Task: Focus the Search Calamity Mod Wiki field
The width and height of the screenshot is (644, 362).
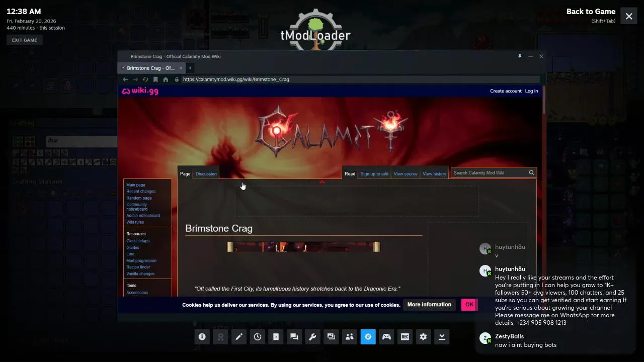Action: [490, 173]
